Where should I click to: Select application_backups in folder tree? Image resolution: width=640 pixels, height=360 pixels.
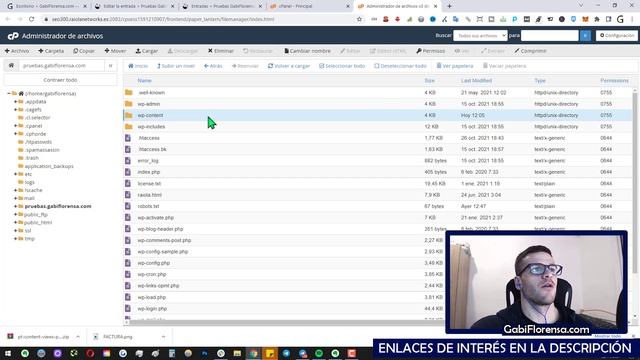49,166
